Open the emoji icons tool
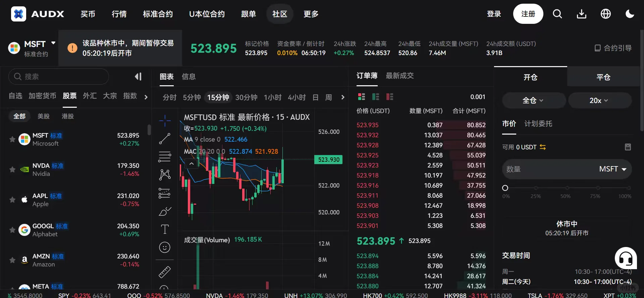 coord(165,247)
